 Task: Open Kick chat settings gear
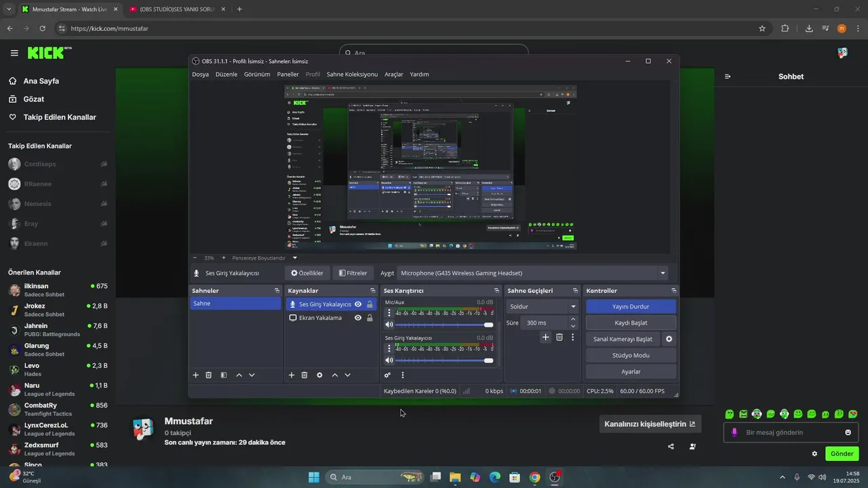(x=814, y=453)
